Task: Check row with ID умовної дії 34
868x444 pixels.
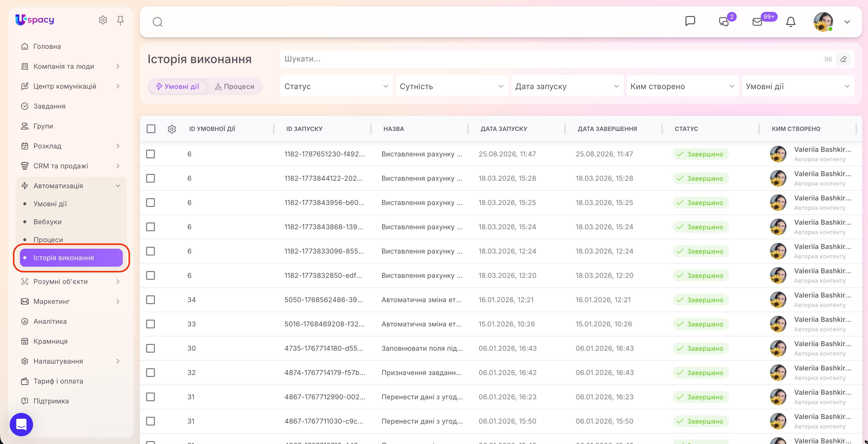Action: pyautogui.click(x=151, y=300)
